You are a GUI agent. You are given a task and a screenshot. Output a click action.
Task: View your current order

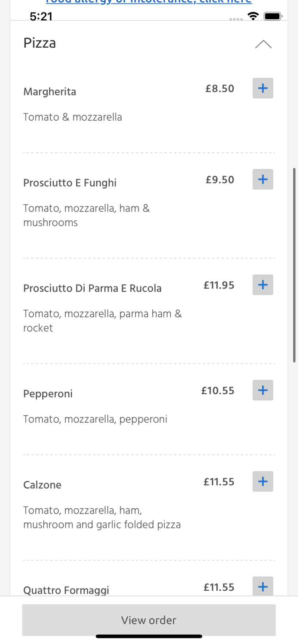click(149, 620)
